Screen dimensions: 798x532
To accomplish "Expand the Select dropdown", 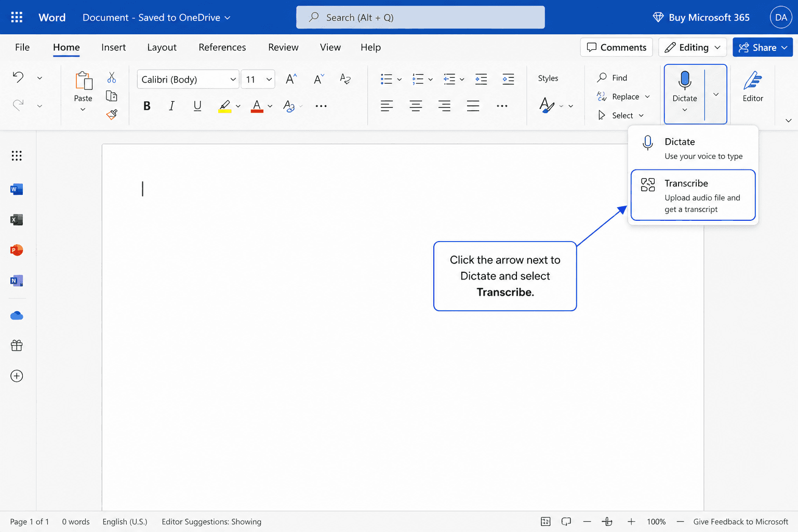I will click(x=641, y=115).
